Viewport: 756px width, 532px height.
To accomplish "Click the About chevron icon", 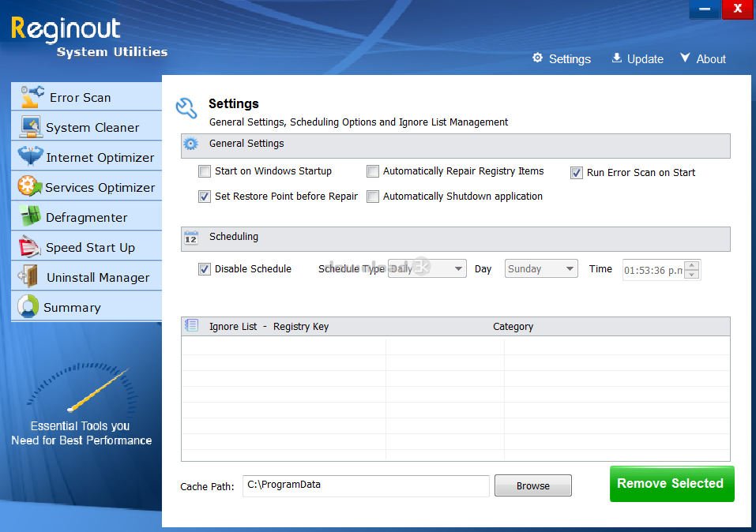I will coord(685,58).
